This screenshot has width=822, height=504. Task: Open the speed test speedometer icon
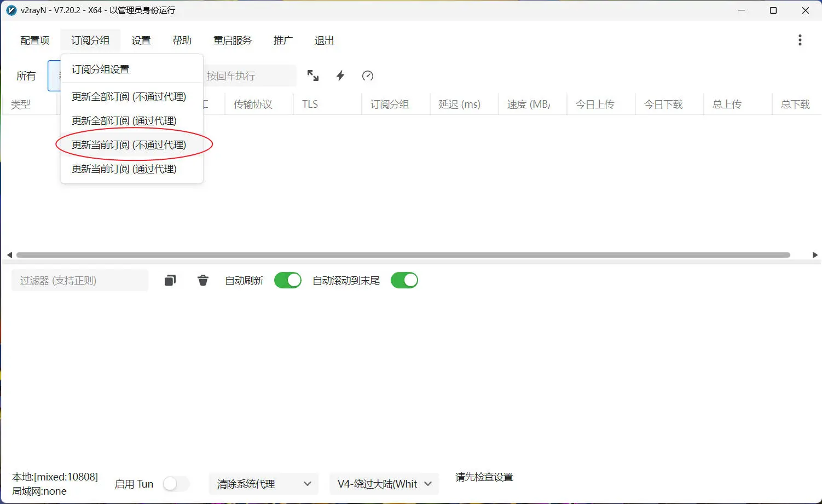point(367,76)
